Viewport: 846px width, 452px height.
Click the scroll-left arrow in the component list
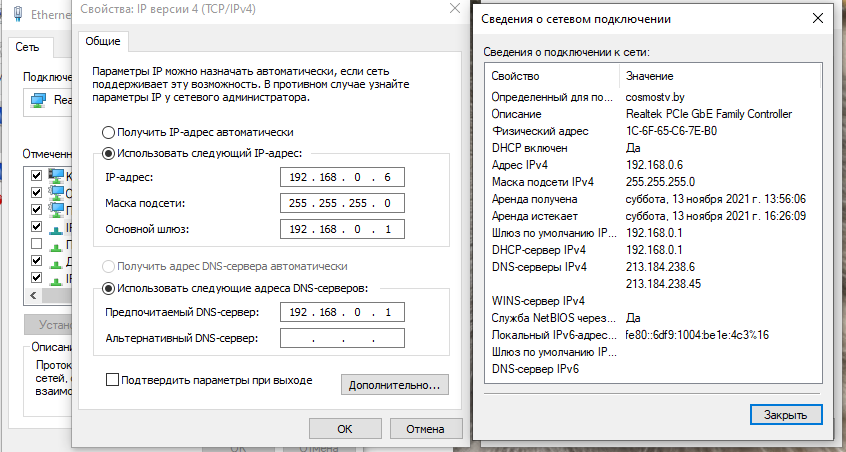33,296
